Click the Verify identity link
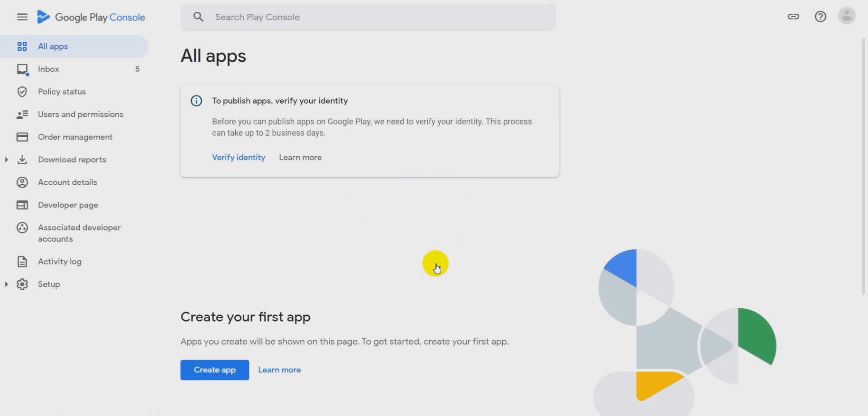Image resolution: width=868 pixels, height=416 pixels. (x=239, y=158)
